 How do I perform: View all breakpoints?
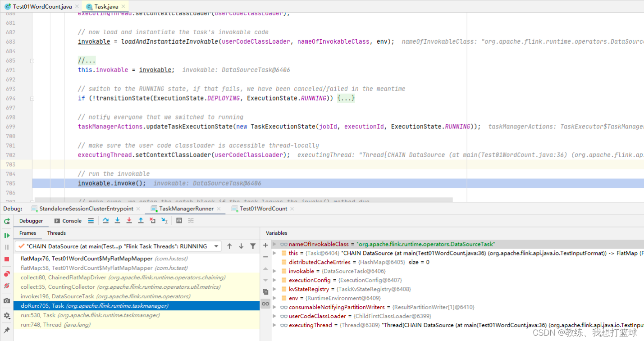[7, 274]
